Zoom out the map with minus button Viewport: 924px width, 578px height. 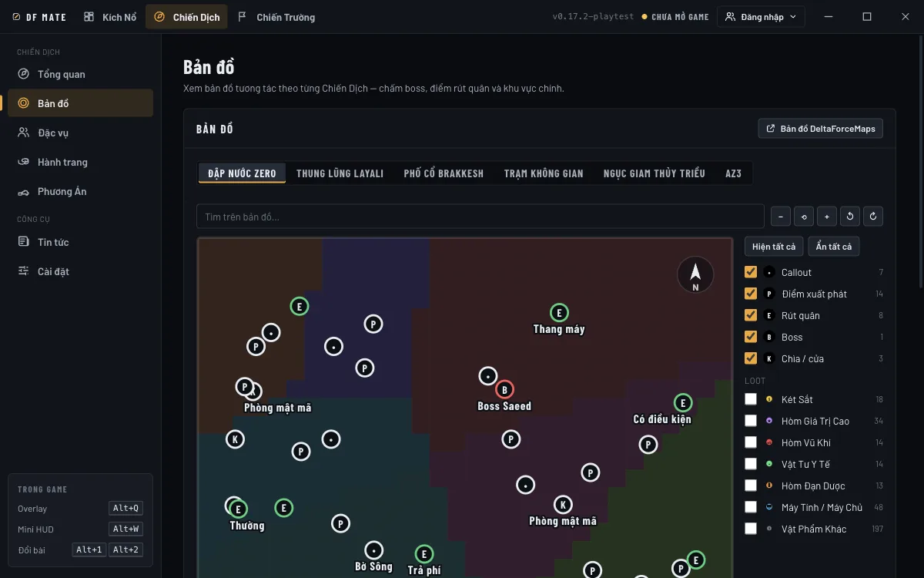tap(781, 217)
